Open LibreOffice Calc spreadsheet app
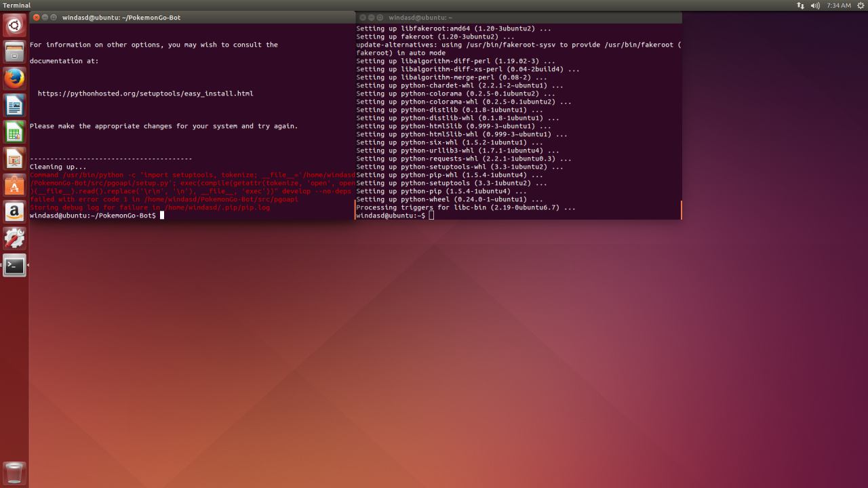The width and height of the screenshot is (868, 488). point(14,132)
